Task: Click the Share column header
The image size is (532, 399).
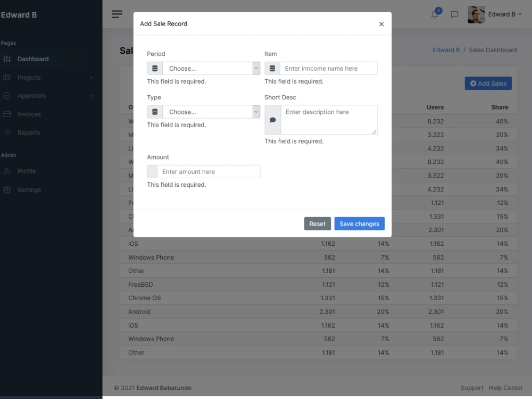Action: [500, 107]
